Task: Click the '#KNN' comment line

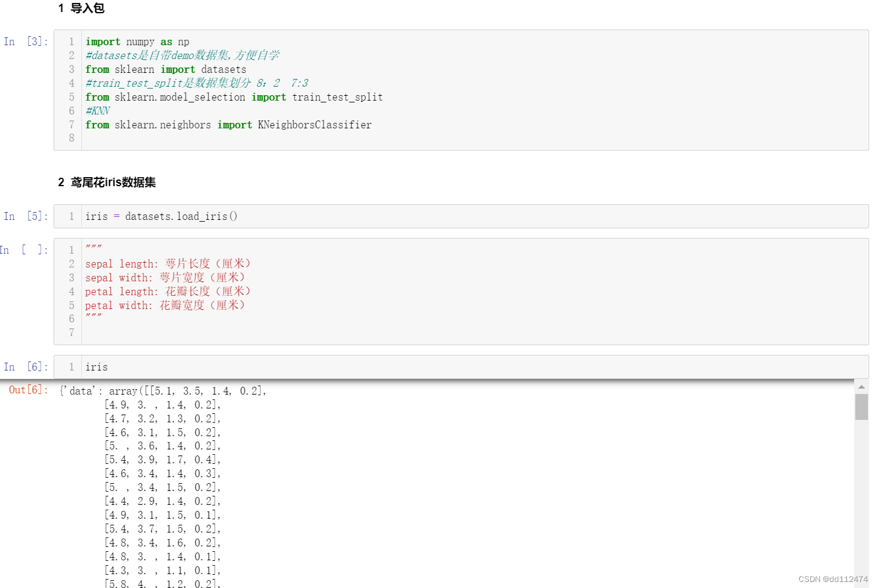Action: pos(98,111)
